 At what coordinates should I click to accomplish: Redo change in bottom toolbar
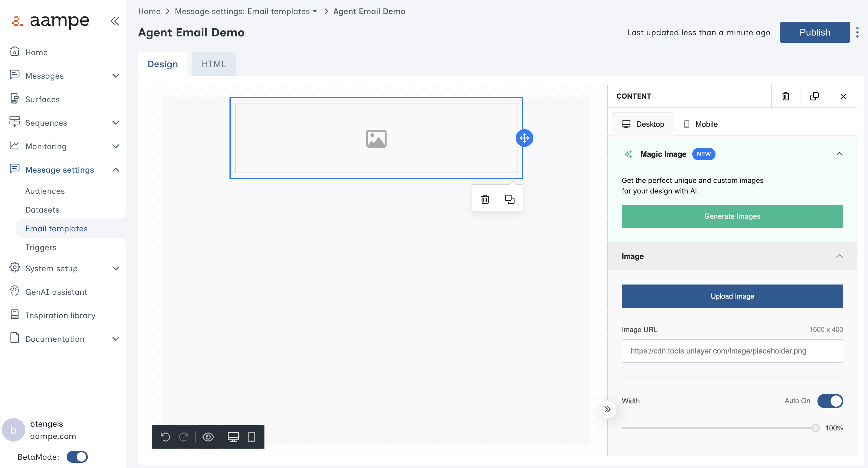click(183, 437)
